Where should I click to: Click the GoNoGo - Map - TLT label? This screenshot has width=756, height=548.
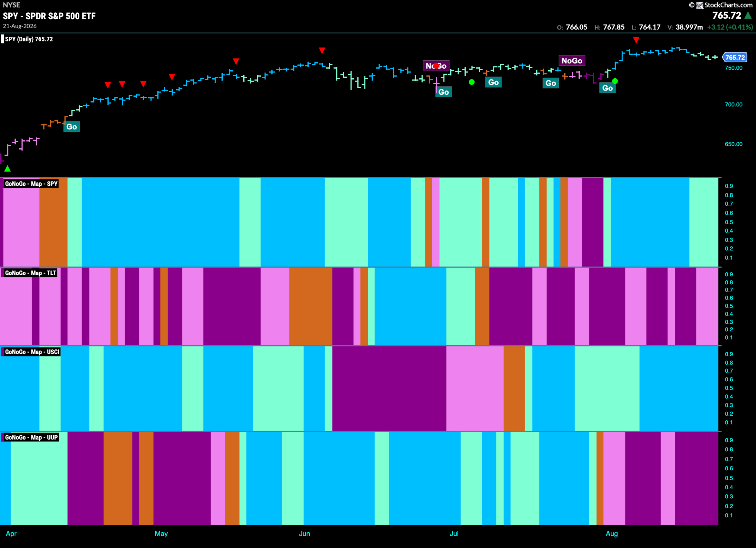pyautogui.click(x=31, y=273)
